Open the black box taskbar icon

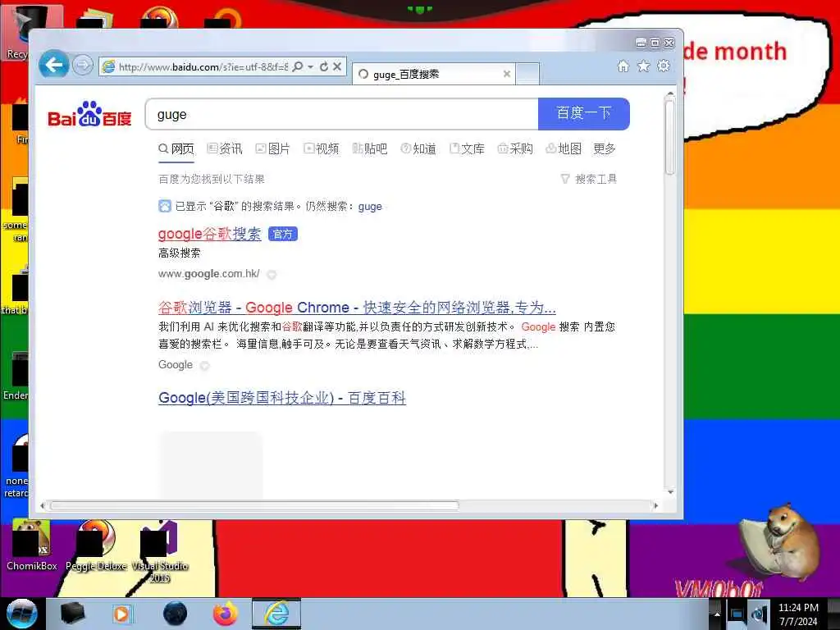click(x=72, y=614)
